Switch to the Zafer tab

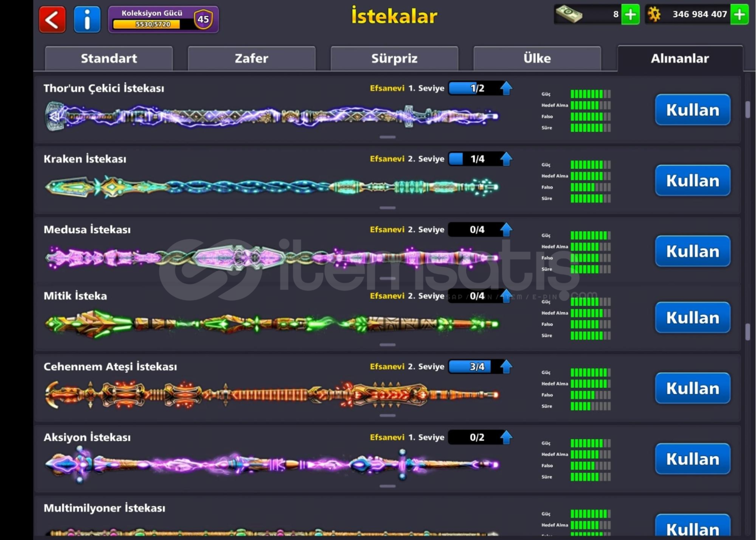click(x=251, y=58)
